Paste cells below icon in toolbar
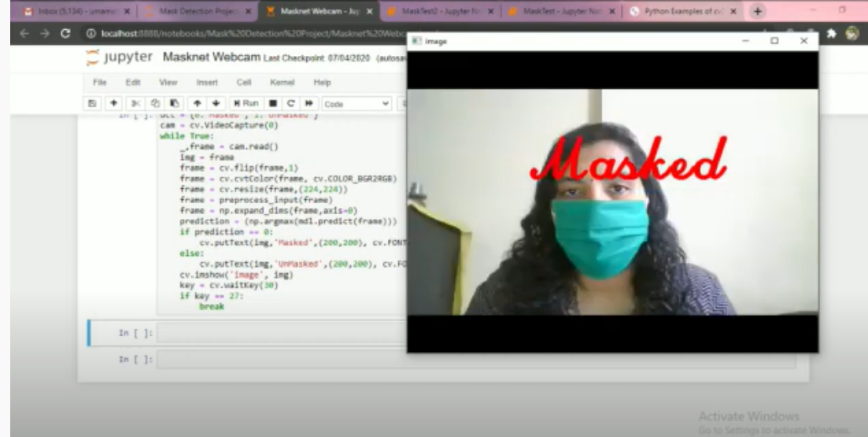The image size is (868, 437). 174,104
